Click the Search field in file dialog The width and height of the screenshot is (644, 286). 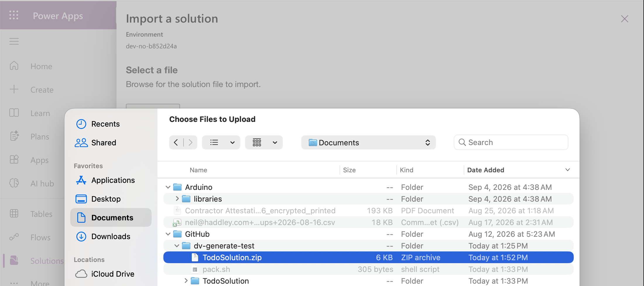tap(511, 142)
